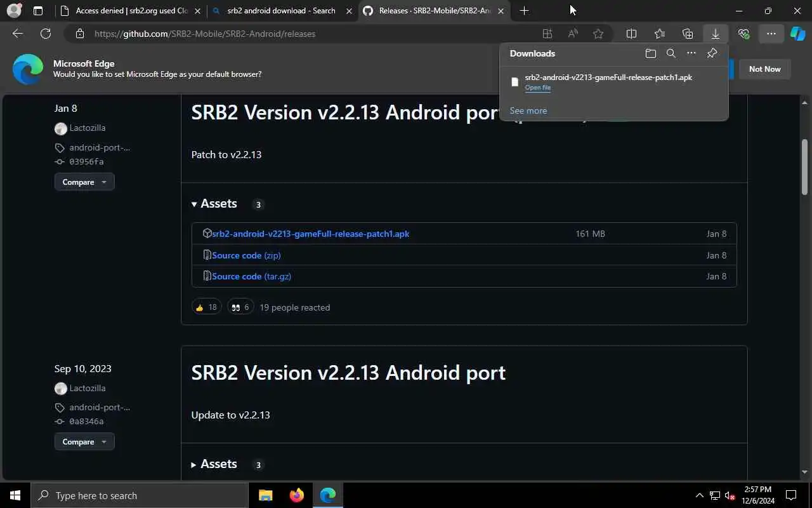Click the 161 MB file size text
Screen dimensions: 812x508
[590, 234]
